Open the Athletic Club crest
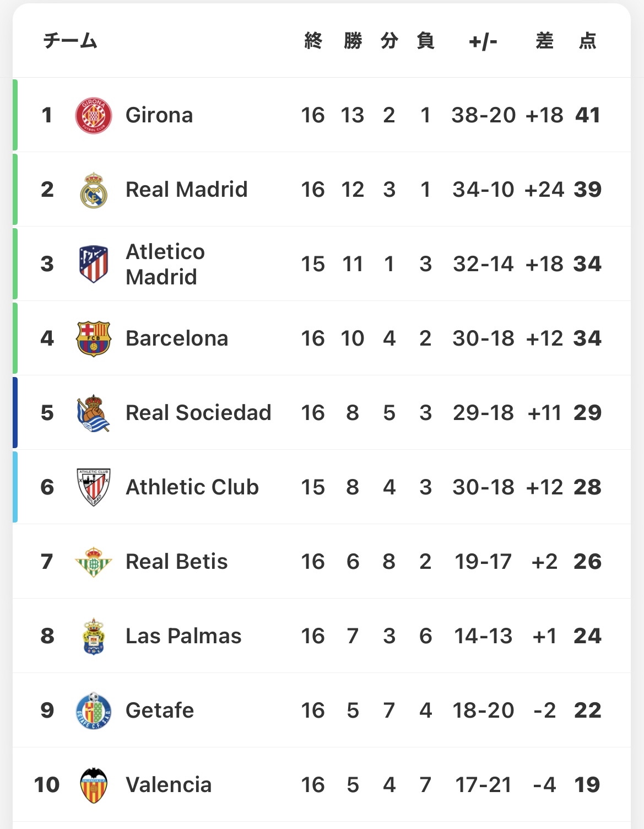The height and width of the screenshot is (829, 644). (94, 487)
